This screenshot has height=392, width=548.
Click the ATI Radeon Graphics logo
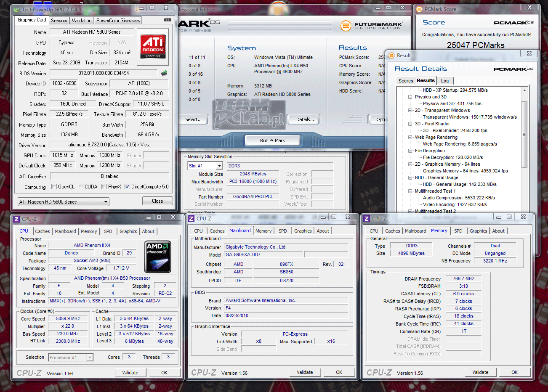[153, 46]
